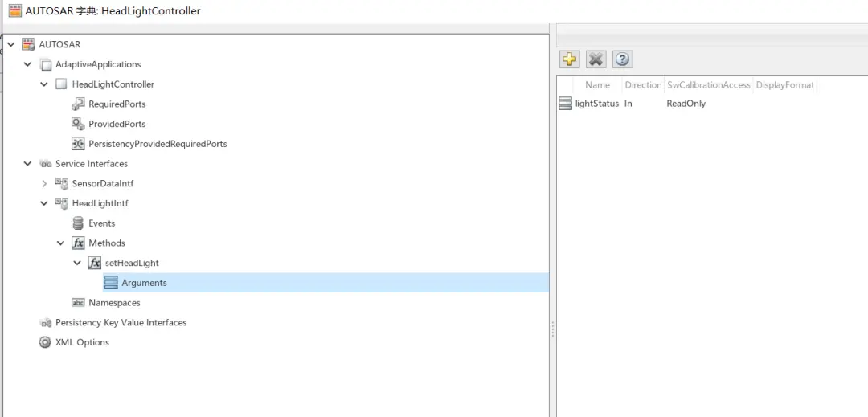
Task: Click the Service Interfaces icon
Action: (45, 164)
